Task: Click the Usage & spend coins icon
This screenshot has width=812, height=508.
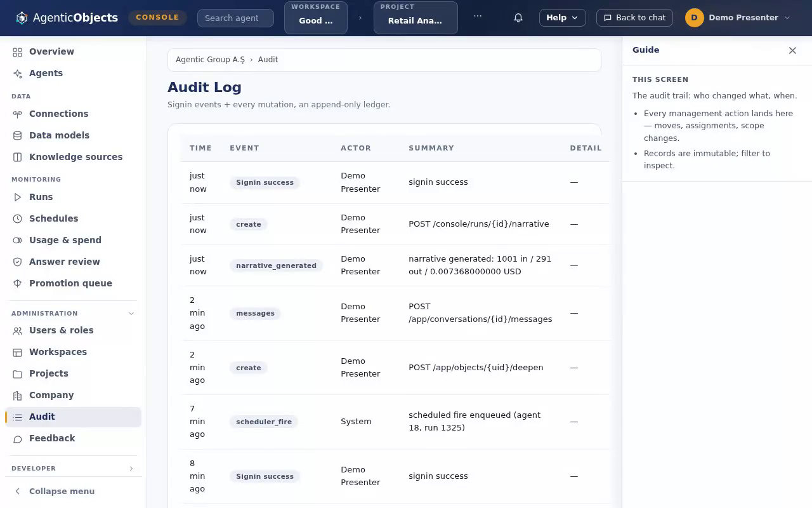Action: (18, 240)
